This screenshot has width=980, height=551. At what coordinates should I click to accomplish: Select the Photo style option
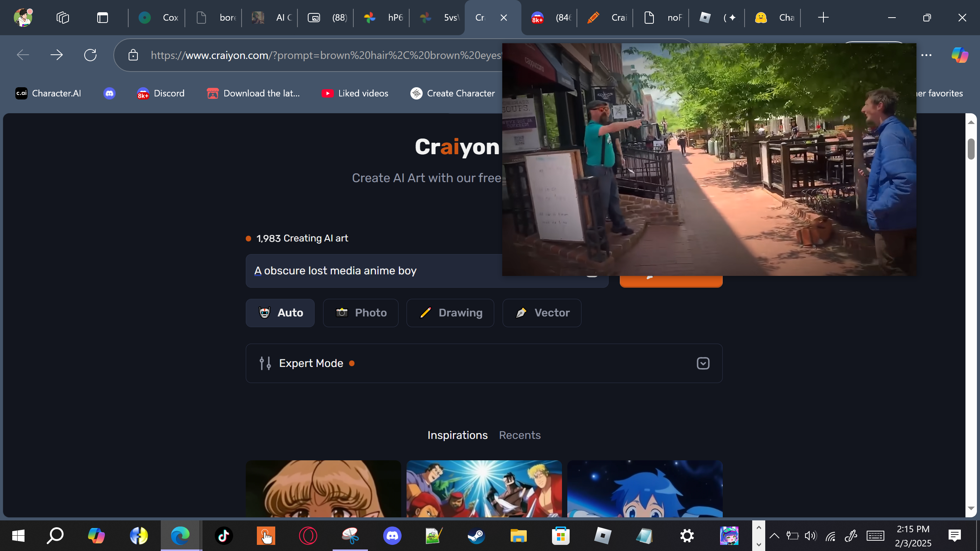pyautogui.click(x=361, y=313)
